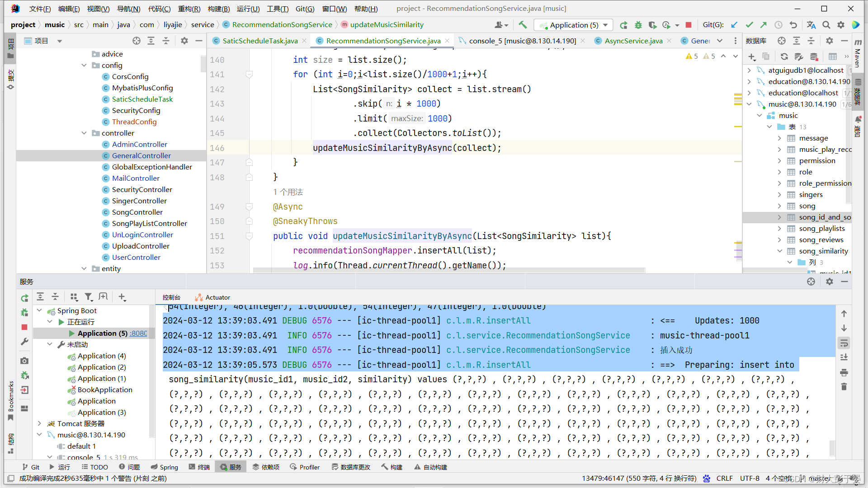Click the rerun icon in Services panel

(x=24, y=298)
